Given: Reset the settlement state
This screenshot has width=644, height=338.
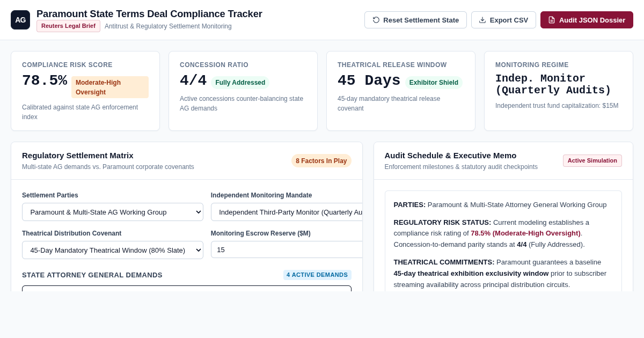Looking at the screenshot, I should 415,20.
